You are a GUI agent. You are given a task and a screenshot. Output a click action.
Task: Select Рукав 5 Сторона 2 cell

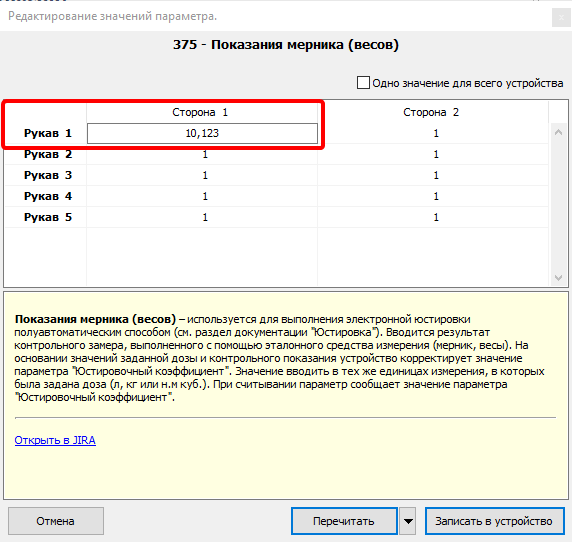(433, 217)
